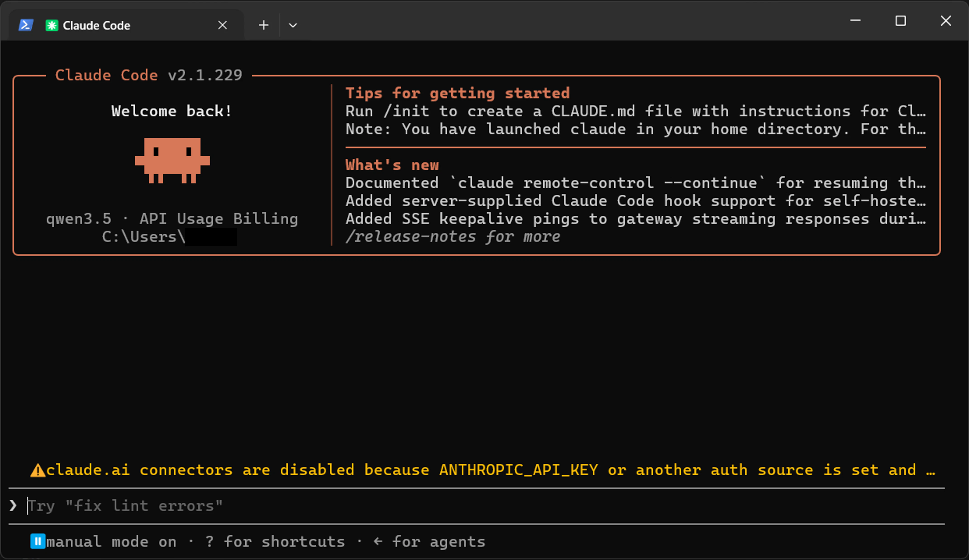The width and height of the screenshot is (969, 560).
Task: Click the "Welcome back!" heading
Action: tap(172, 111)
